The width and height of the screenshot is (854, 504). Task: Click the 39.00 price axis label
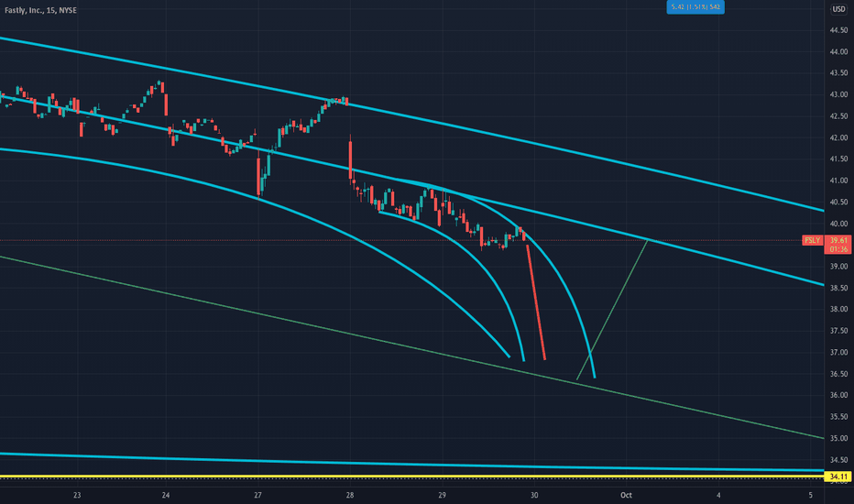click(x=838, y=267)
